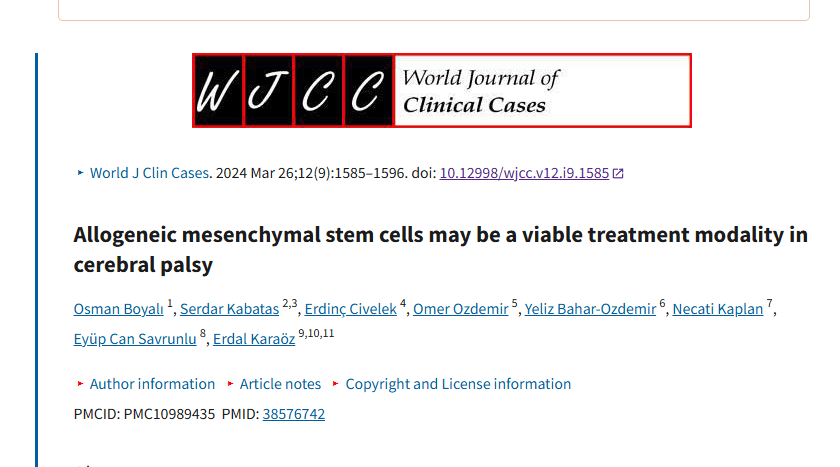The image size is (840, 467).
Task: Open the World J Clin Cases journal link
Action: pyautogui.click(x=149, y=173)
